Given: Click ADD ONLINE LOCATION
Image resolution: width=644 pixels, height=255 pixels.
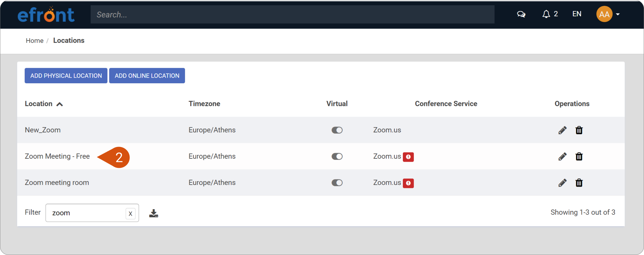Looking at the screenshot, I should 147,75.
